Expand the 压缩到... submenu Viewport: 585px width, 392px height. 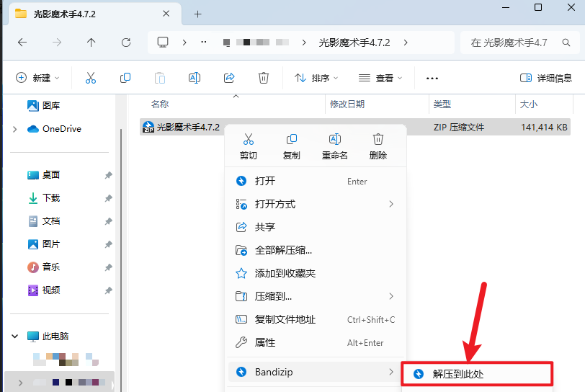(x=390, y=296)
